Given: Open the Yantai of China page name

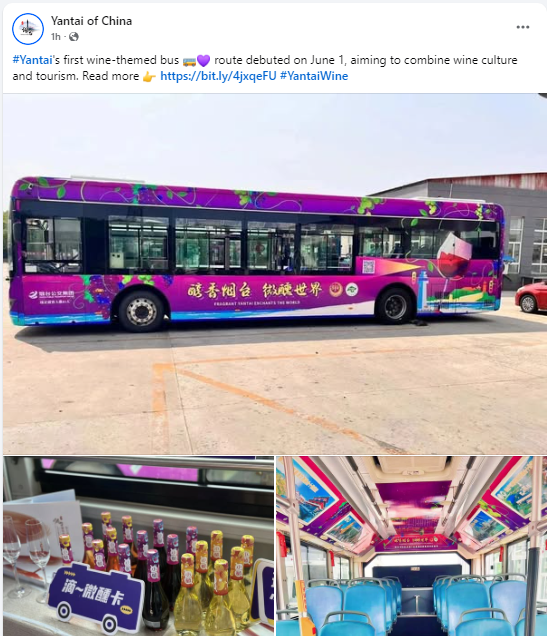Looking at the screenshot, I should click(x=91, y=21).
